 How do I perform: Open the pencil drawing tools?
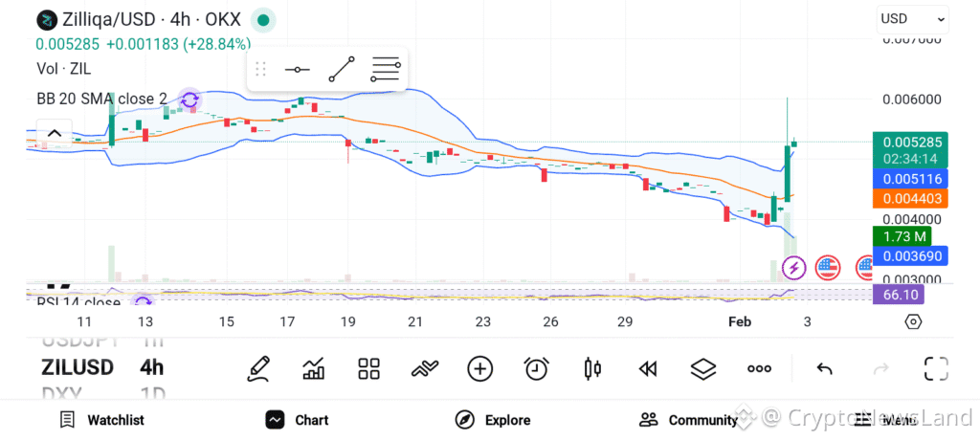coord(258,368)
